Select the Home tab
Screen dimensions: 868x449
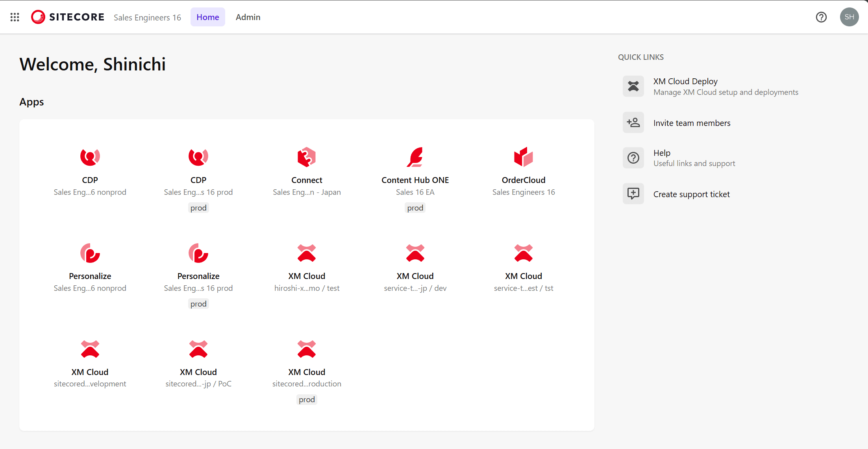[207, 17]
